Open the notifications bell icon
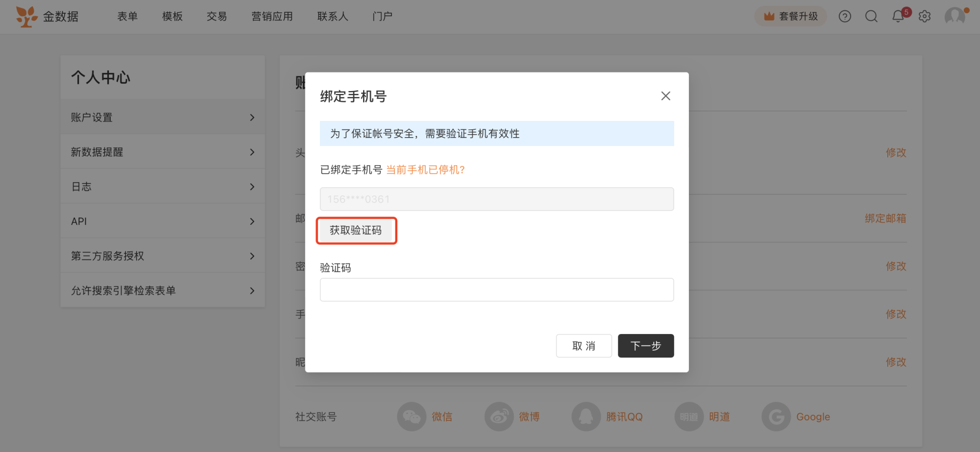This screenshot has height=452, width=980. point(898,16)
